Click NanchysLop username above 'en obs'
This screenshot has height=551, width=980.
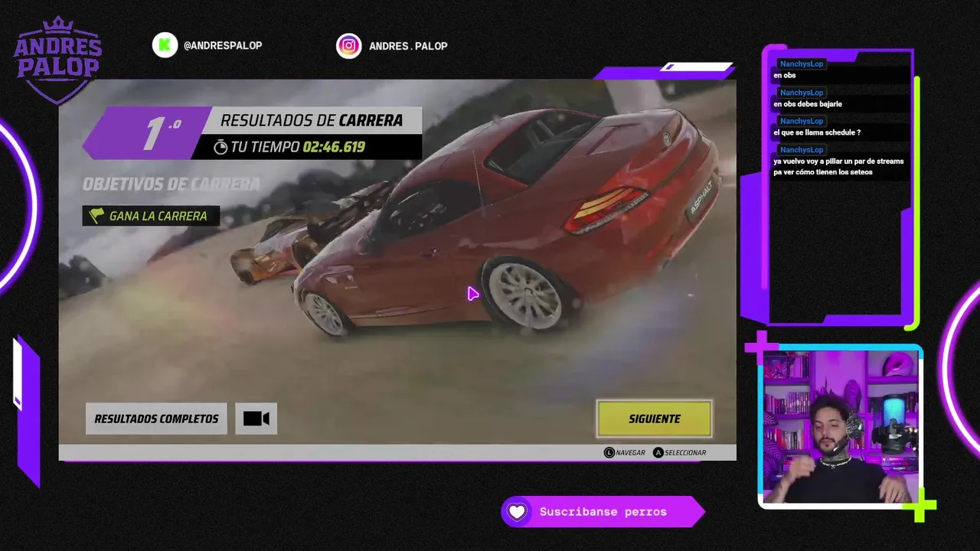tap(802, 64)
